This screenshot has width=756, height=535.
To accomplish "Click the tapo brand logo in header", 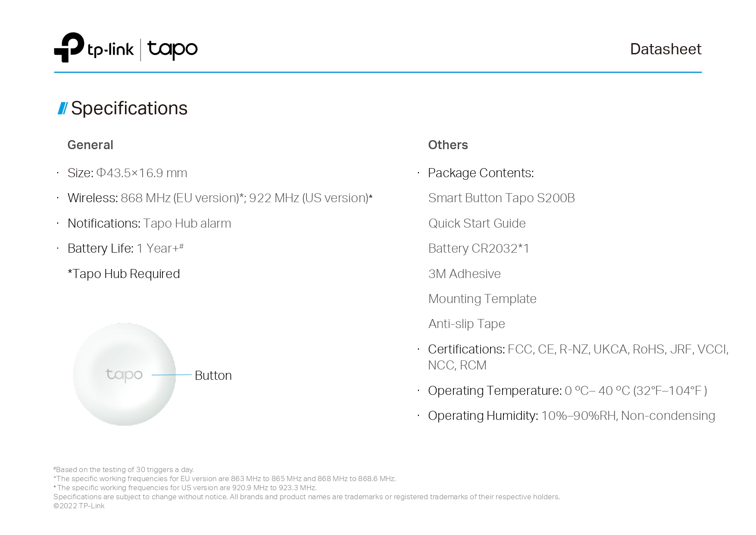I will pyautogui.click(x=172, y=50).
